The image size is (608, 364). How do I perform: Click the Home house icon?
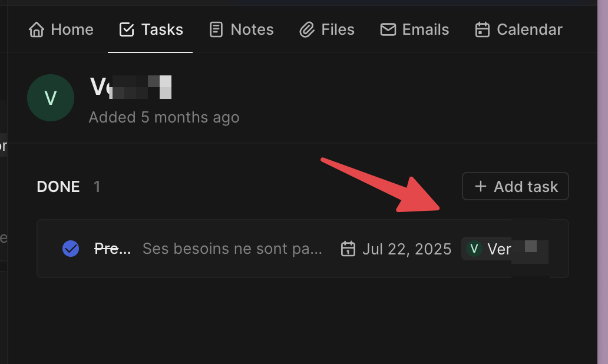[x=37, y=29]
